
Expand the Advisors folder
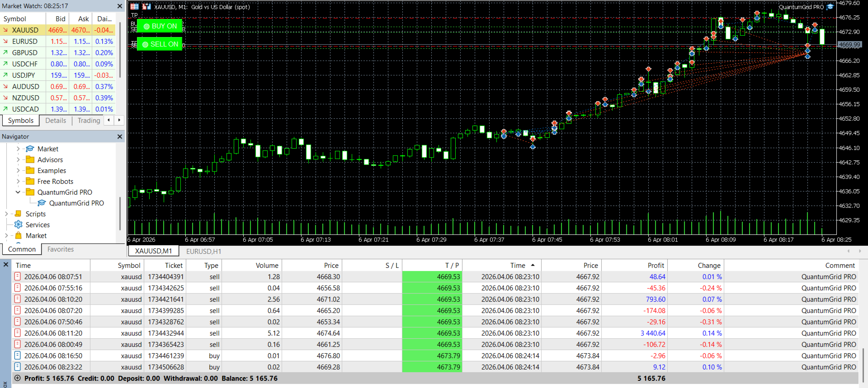pyautogui.click(x=18, y=159)
